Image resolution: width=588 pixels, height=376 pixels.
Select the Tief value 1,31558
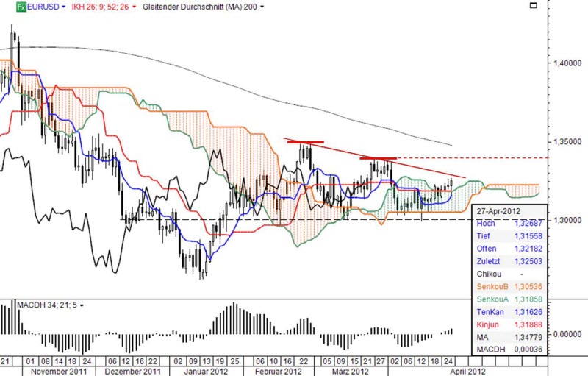(x=528, y=236)
